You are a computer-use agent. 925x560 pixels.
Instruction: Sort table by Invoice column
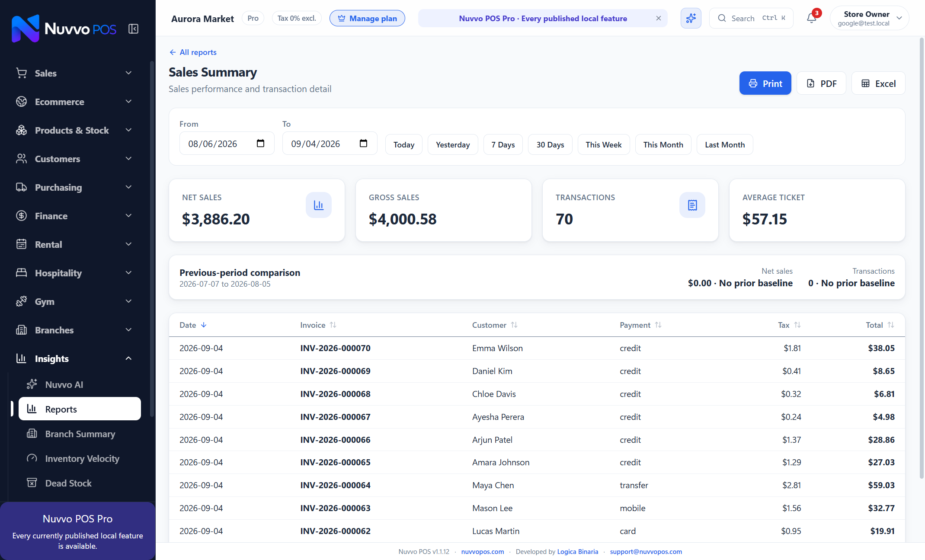coord(318,325)
